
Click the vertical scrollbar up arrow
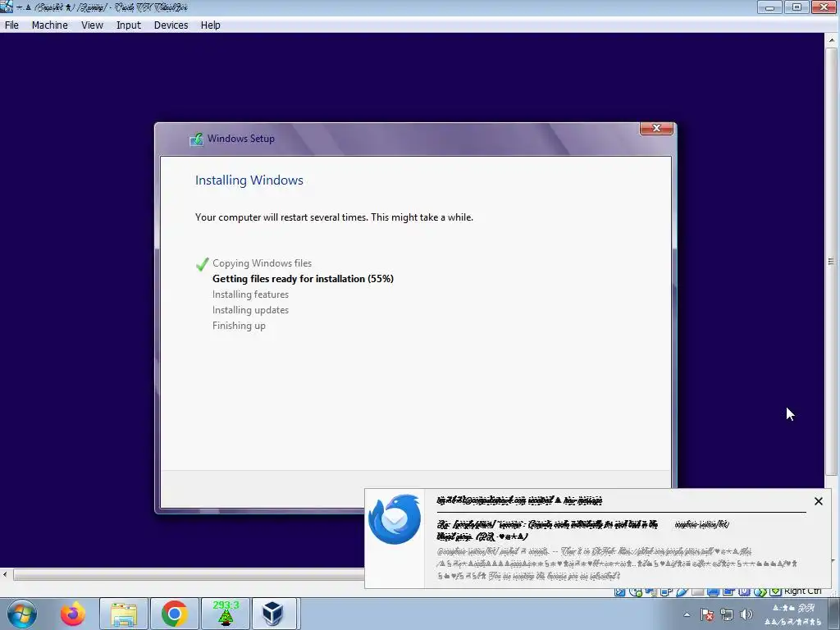click(x=832, y=40)
